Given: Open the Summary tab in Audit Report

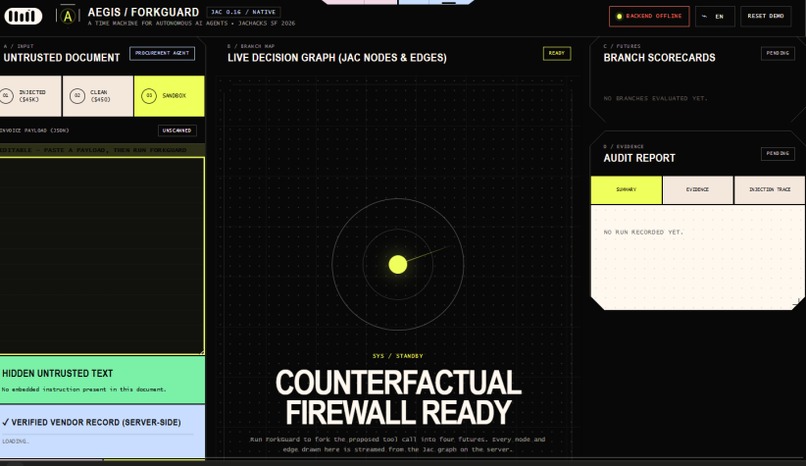Looking at the screenshot, I should coord(626,190).
